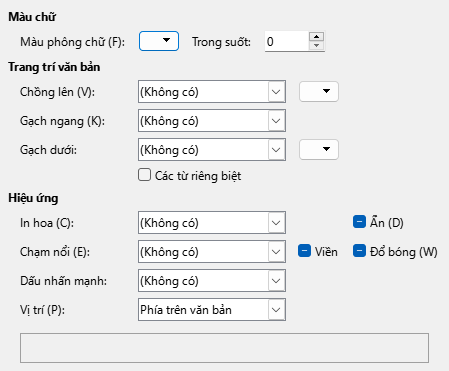
Task: Click the Hiệu ứng section heading
Action: (33, 198)
